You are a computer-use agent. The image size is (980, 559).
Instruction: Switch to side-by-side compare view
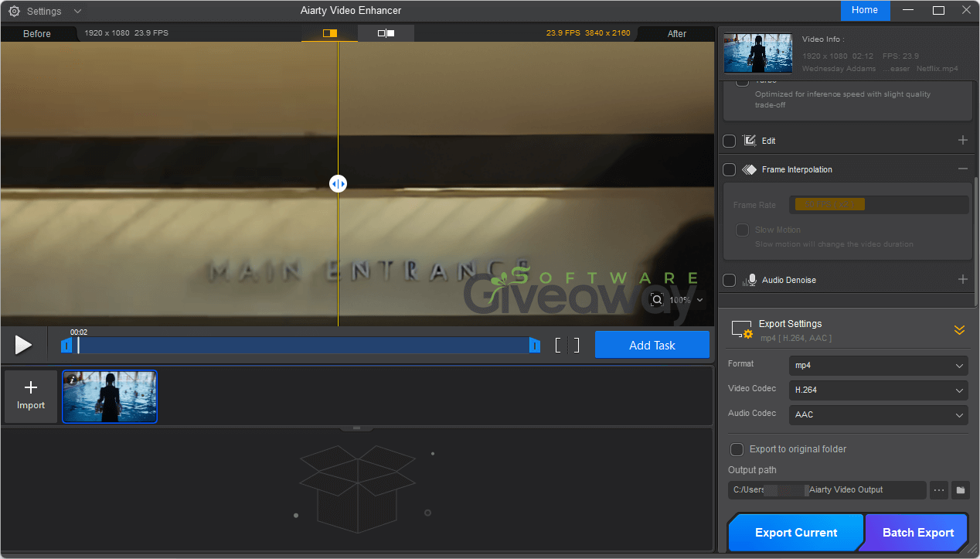coord(386,33)
